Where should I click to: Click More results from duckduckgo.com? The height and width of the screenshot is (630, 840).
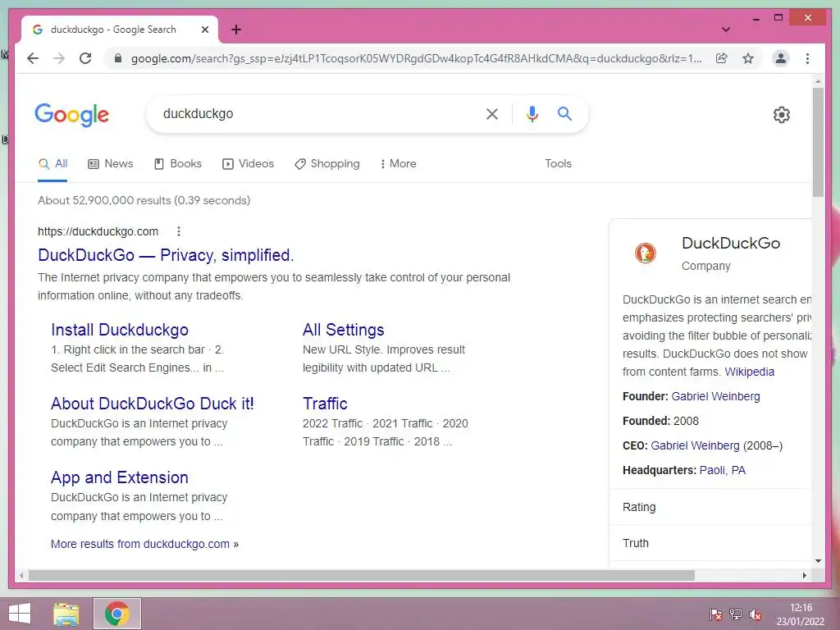pos(144,544)
